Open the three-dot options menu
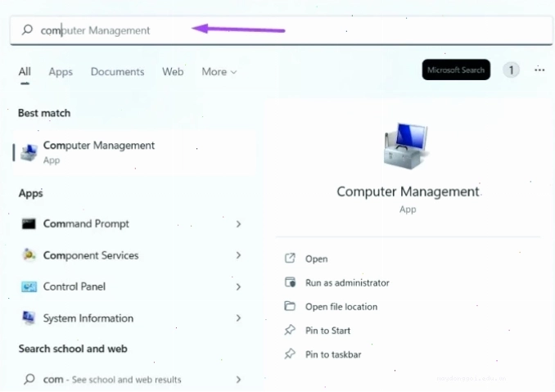 (x=539, y=70)
